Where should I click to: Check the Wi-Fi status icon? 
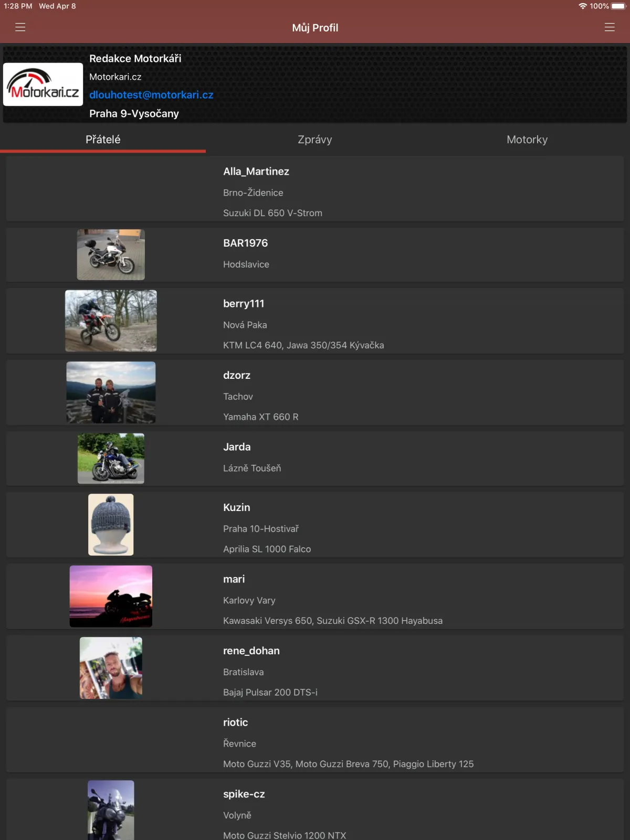582,6
